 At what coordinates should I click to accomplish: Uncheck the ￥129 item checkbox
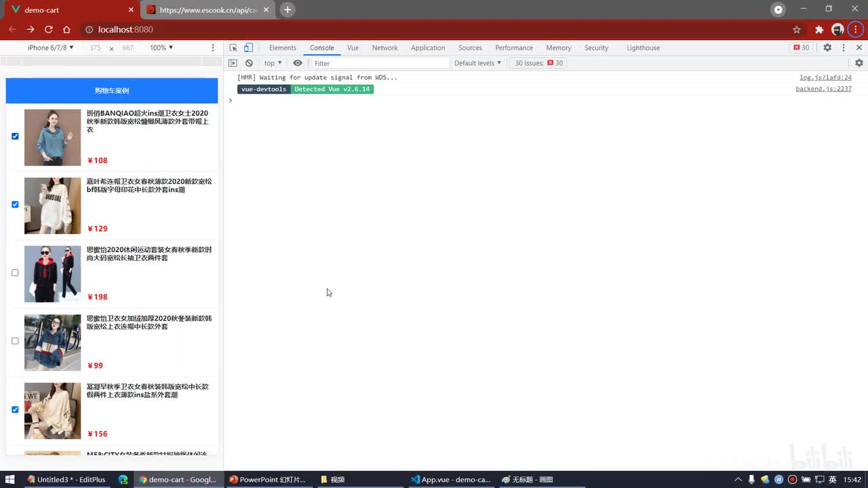coord(15,204)
